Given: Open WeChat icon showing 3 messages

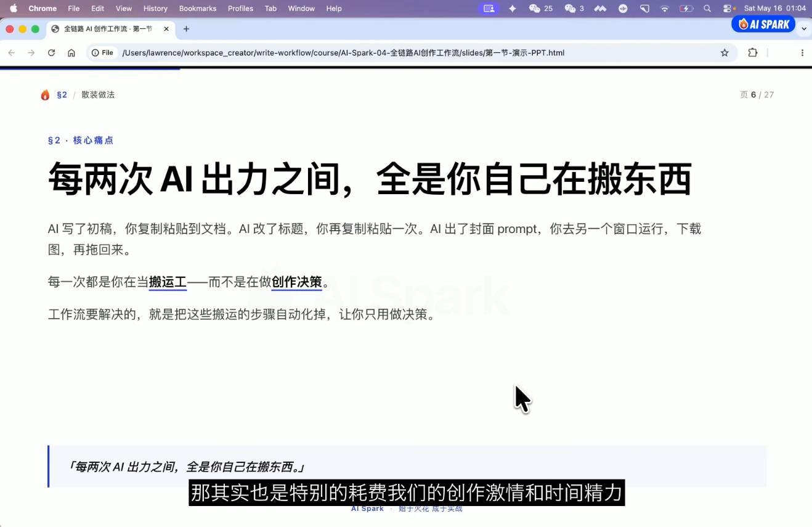Looking at the screenshot, I should pos(574,9).
